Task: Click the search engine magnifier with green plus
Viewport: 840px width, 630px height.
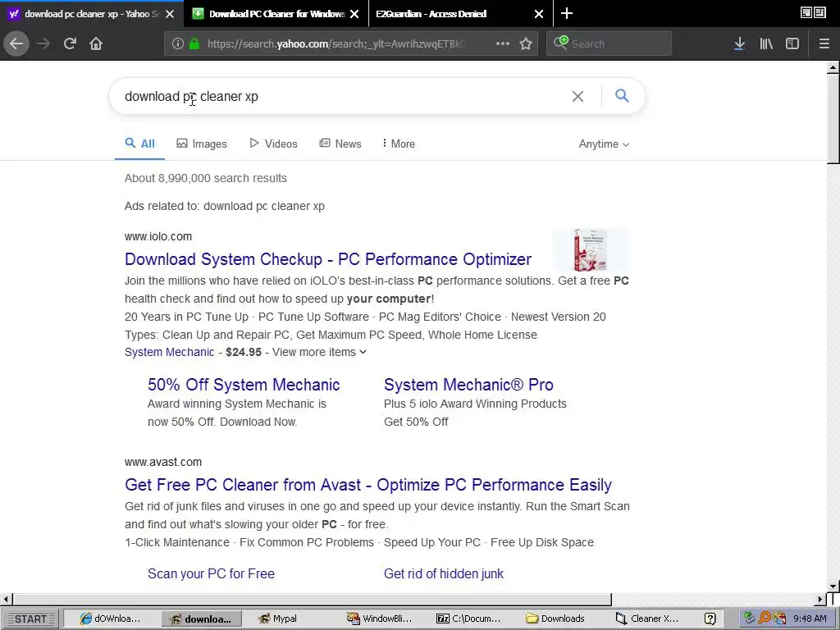Action: click(560, 43)
